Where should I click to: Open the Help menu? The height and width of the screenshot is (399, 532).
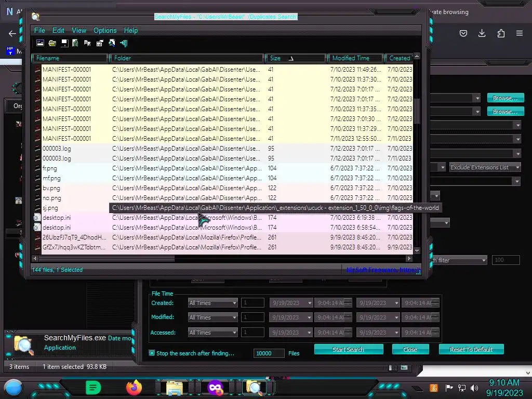[130, 30]
